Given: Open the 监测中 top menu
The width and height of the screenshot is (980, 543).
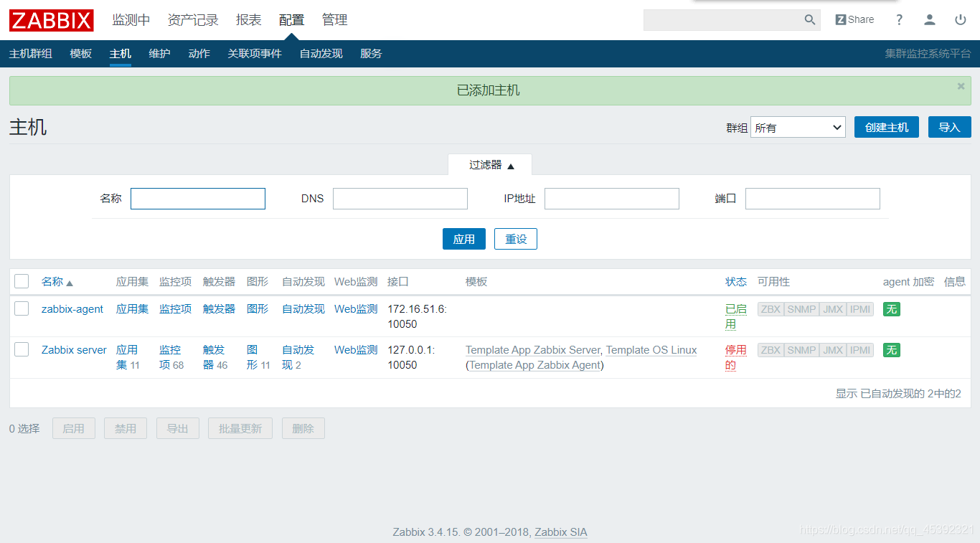Looking at the screenshot, I should pos(131,20).
